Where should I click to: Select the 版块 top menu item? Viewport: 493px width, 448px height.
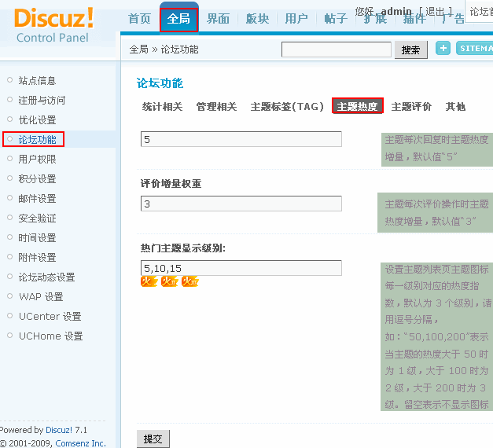point(257,19)
